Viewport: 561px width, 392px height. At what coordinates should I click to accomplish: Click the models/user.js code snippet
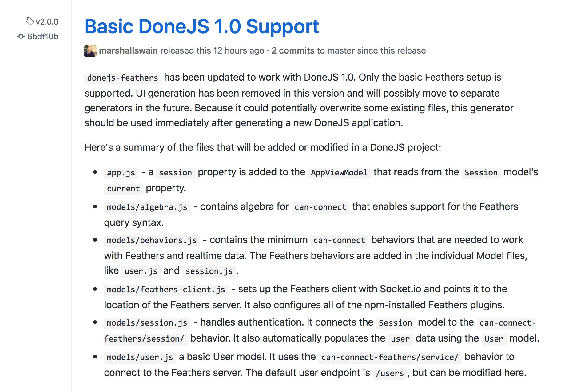point(140,357)
